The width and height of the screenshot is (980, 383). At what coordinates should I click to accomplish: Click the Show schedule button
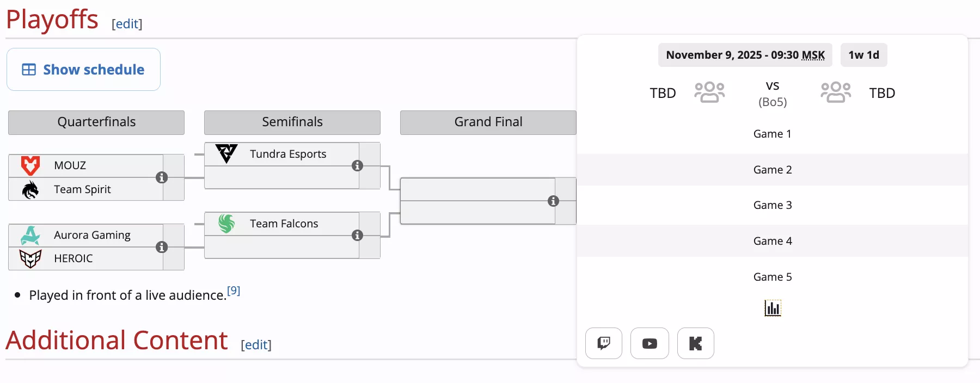point(83,70)
